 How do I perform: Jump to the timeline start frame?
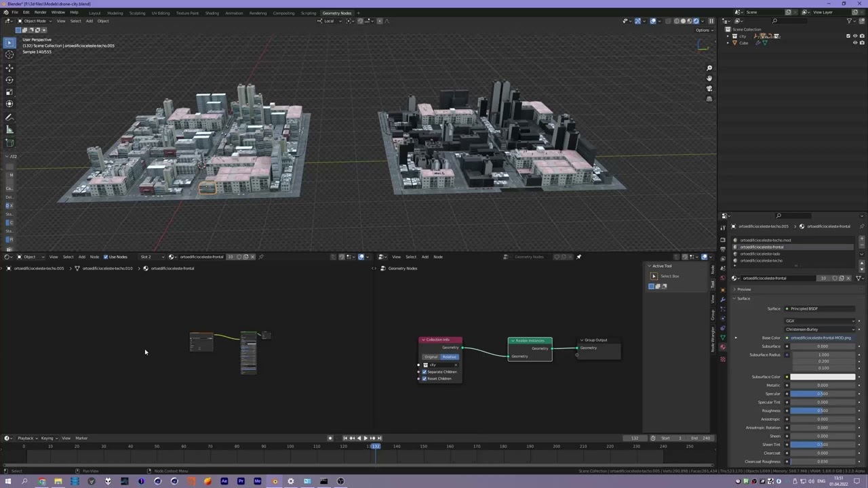(x=345, y=438)
